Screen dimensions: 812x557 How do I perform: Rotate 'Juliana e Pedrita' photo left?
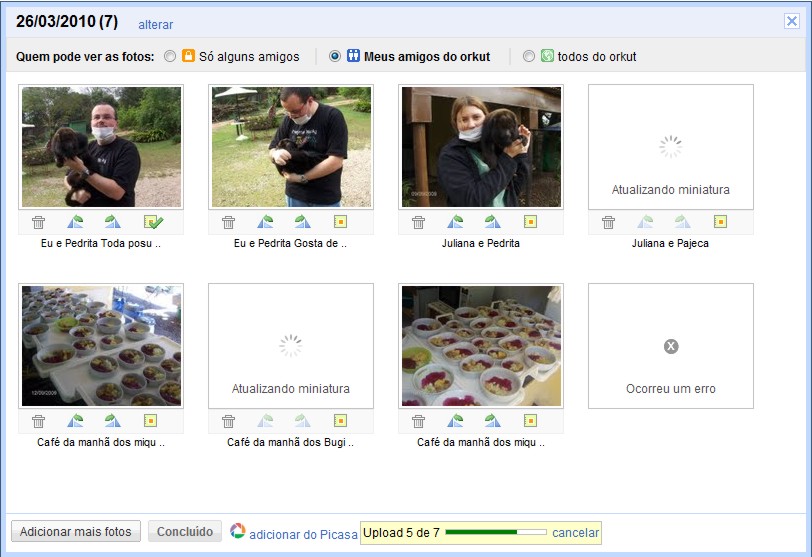tap(455, 222)
